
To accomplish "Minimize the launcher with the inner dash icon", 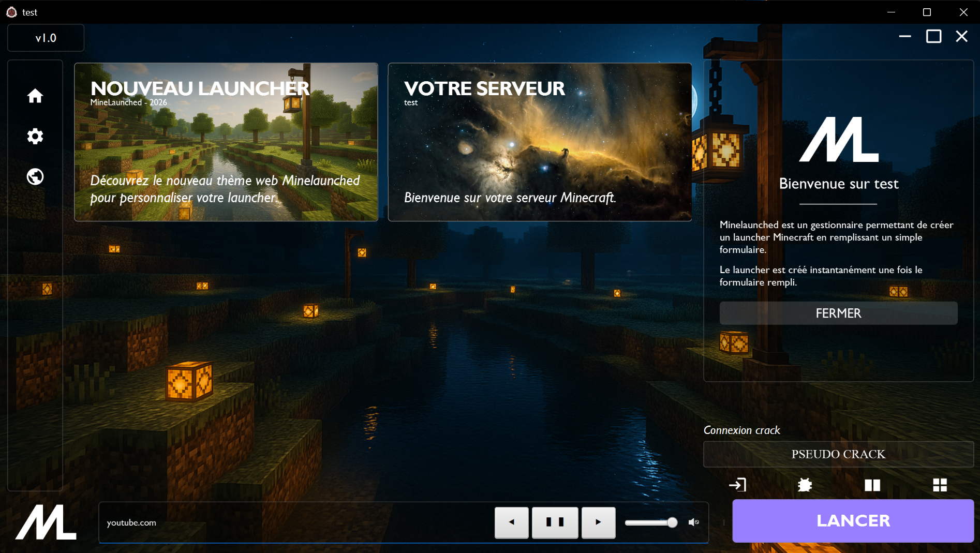I will [x=905, y=36].
